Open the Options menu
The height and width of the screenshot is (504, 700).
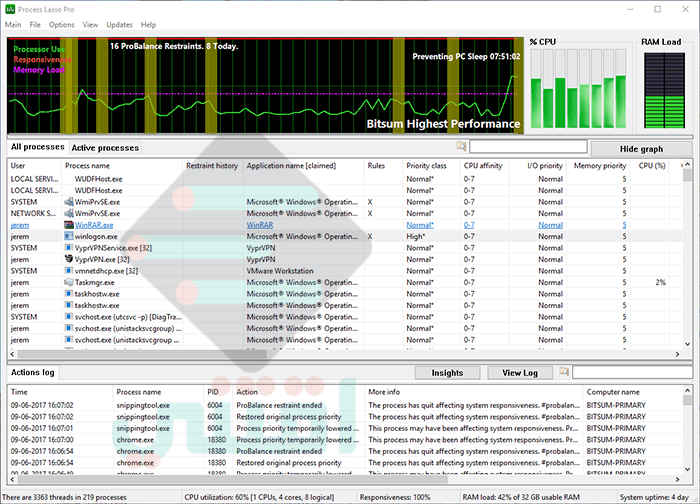click(62, 25)
